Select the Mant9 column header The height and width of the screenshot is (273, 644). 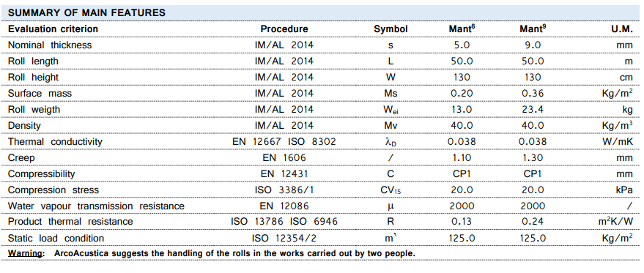point(533,29)
